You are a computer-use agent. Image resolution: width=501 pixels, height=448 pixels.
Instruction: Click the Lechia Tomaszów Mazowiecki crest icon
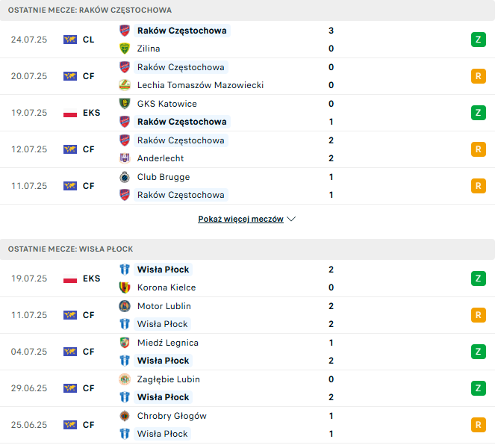coord(125,85)
